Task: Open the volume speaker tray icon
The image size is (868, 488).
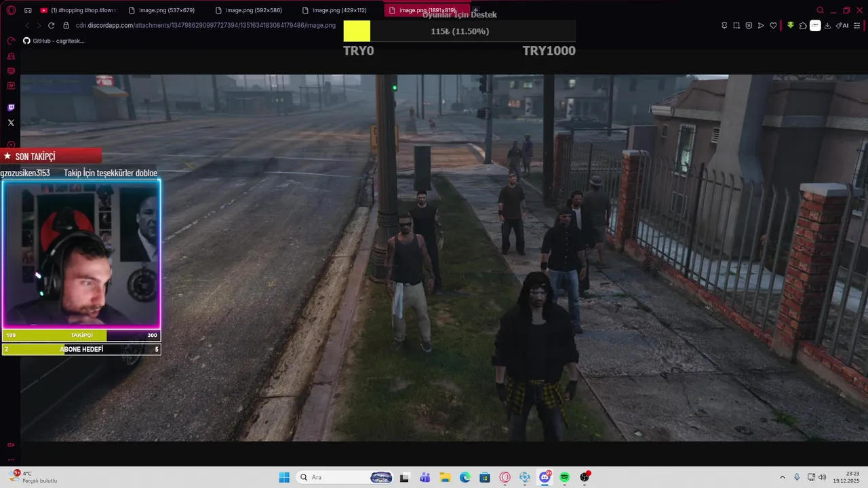Action: pyautogui.click(x=823, y=477)
